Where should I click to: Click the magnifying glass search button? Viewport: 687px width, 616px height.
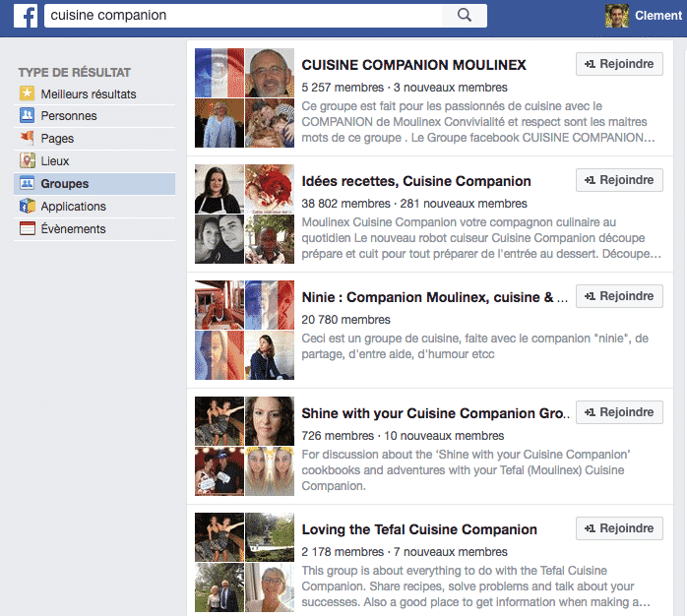pos(465,16)
